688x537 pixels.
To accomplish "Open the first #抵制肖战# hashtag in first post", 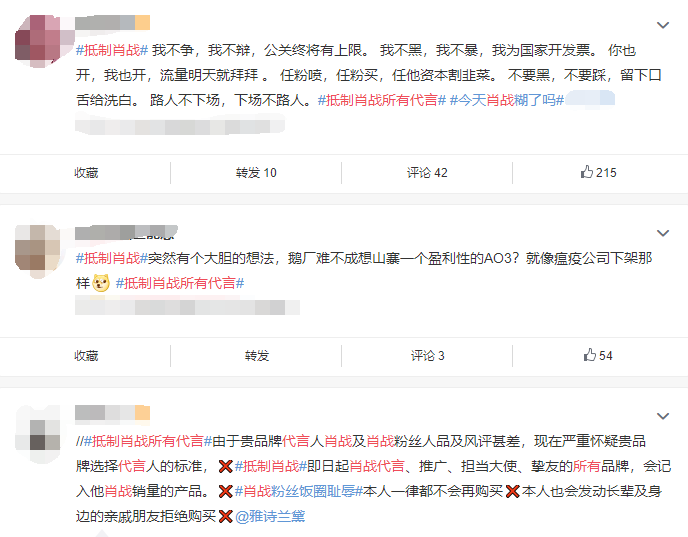I will pos(112,49).
